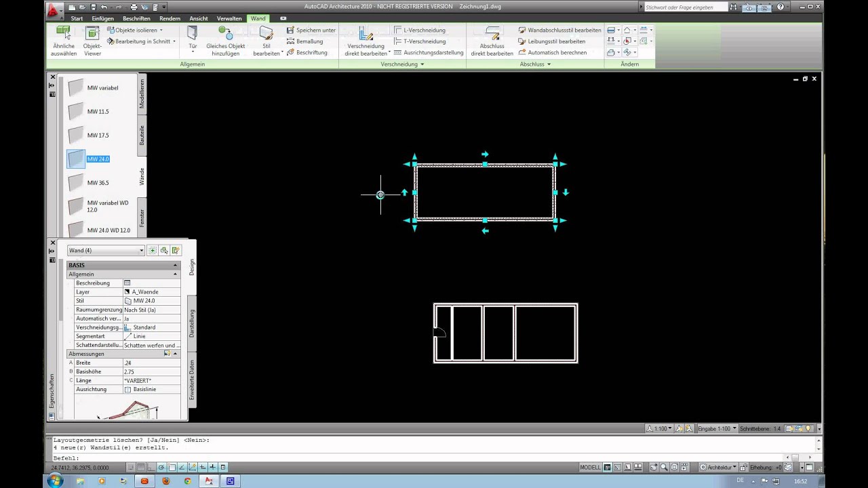Image resolution: width=868 pixels, height=488 pixels.
Task: Click Speichern unter in the ribbon
Action: (311, 30)
